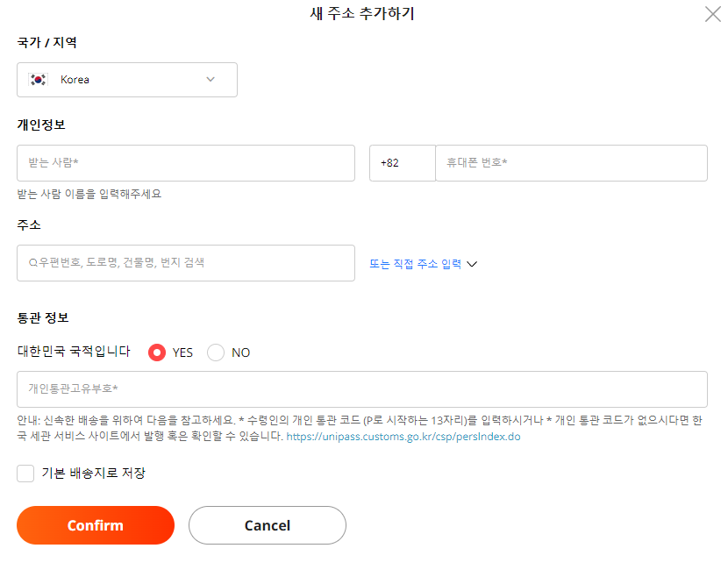Click the X icon to close the dialog
The width and height of the screenshot is (728, 584).
tap(712, 14)
